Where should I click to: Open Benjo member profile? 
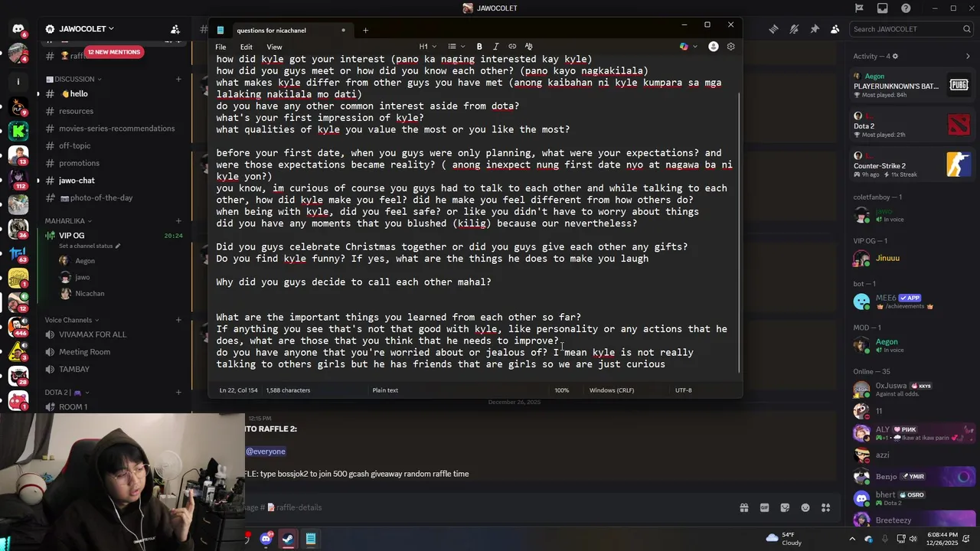tap(911, 477)
